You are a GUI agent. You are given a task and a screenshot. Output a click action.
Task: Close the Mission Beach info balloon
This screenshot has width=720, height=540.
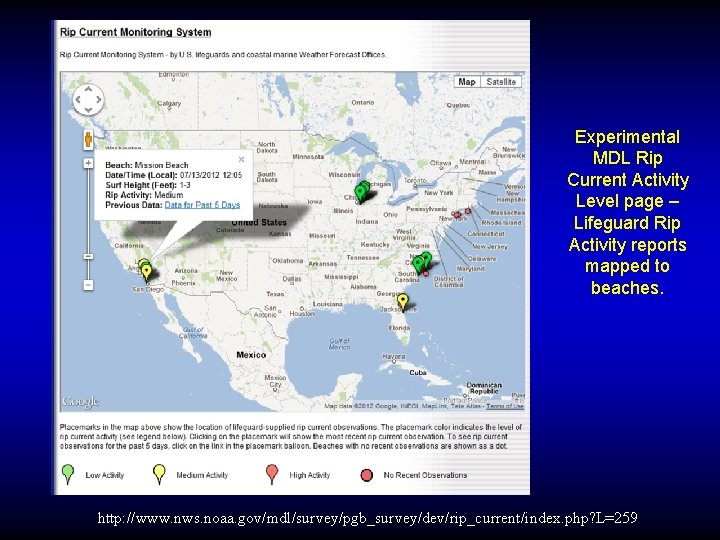[x=242, y=159]
